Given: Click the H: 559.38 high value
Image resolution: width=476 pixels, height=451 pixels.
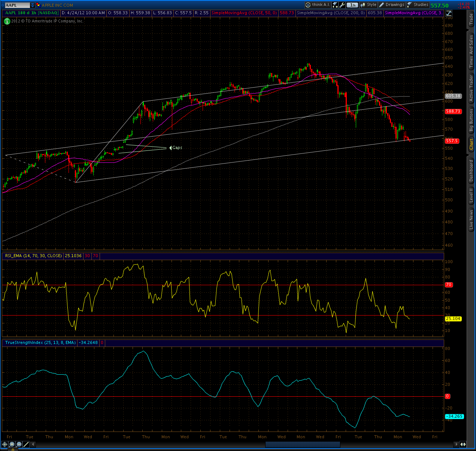Looking at the screenshot, I should pyautogui.click(x=140, y=13).
